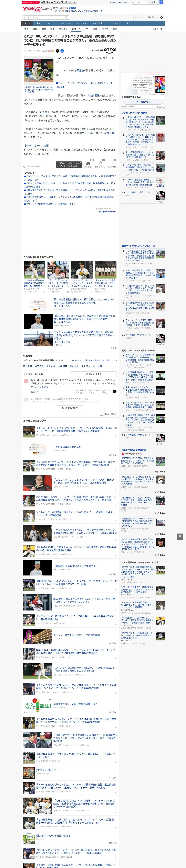
Task: Open the settings gear icon
Action: [x=161, y=18]
